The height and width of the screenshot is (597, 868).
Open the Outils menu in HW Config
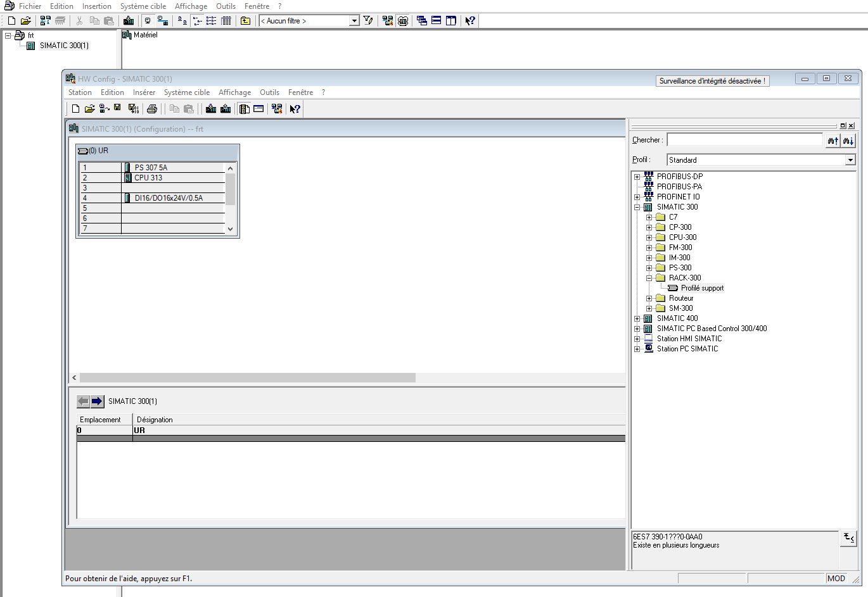269,92
